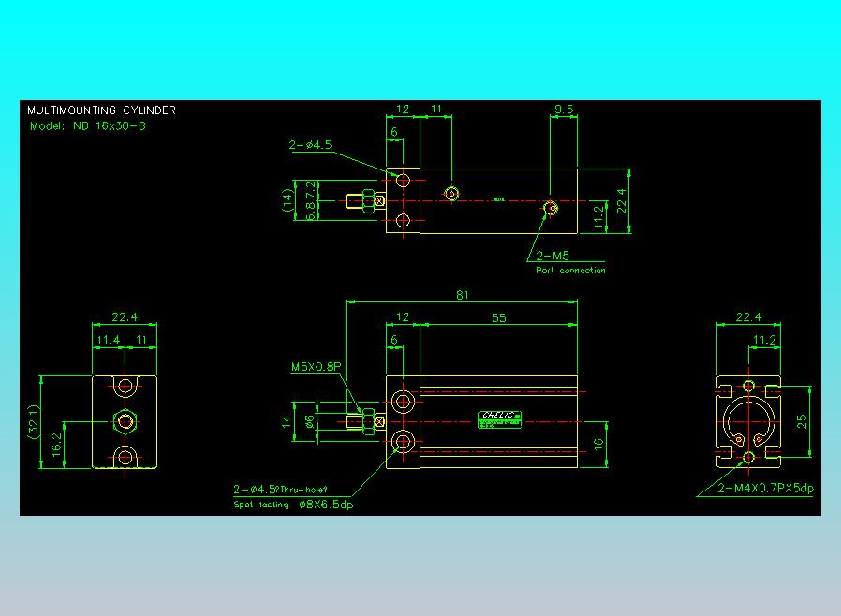Select the "9.5" dimension value
This screenshot has height=616, width=841.
564,110
